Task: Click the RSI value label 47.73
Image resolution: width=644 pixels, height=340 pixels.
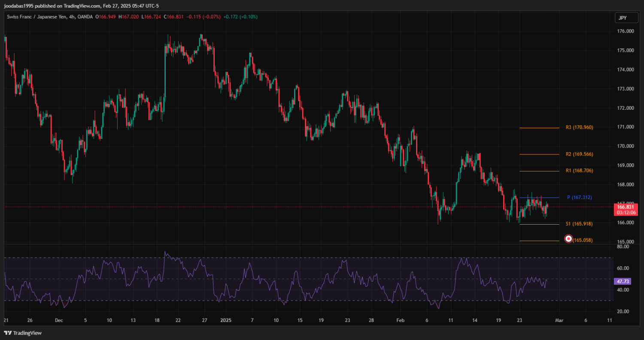Action: (x=622, y=282)
